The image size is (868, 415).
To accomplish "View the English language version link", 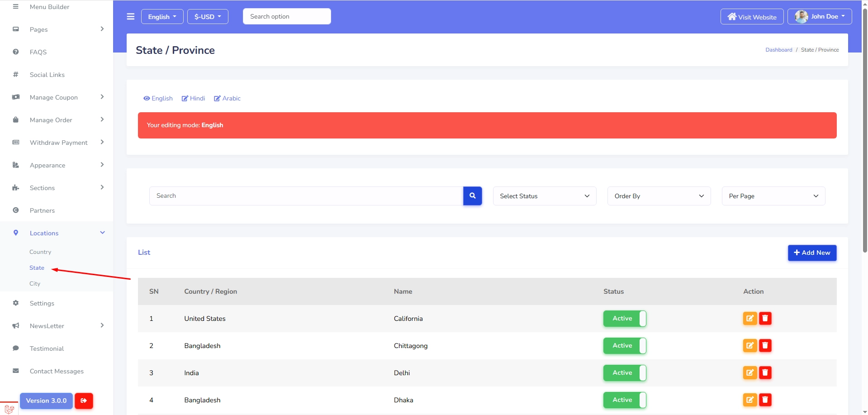I will (158, 98).
